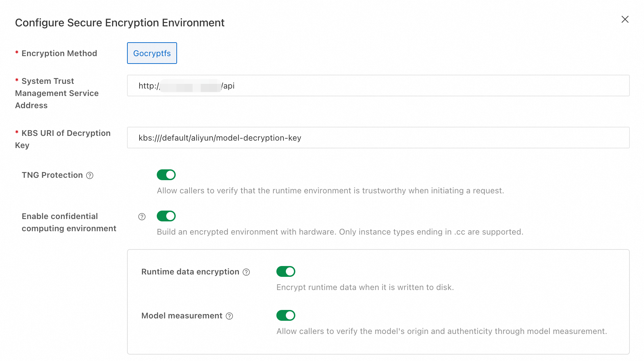Image resolution: width=644 pixels, height=361 pixels.
Task: Click 'Encrypt runtime data when it is written to disk.'
Action: point(365,287)
